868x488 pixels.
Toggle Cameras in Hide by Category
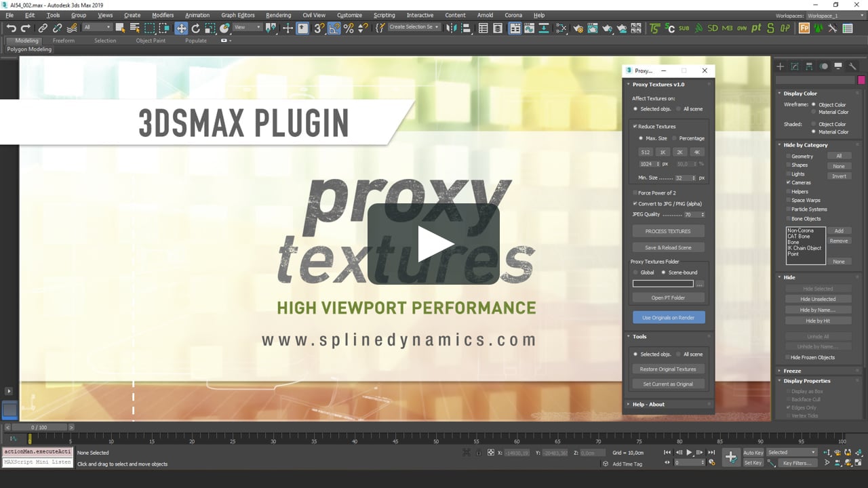(789, 182)
